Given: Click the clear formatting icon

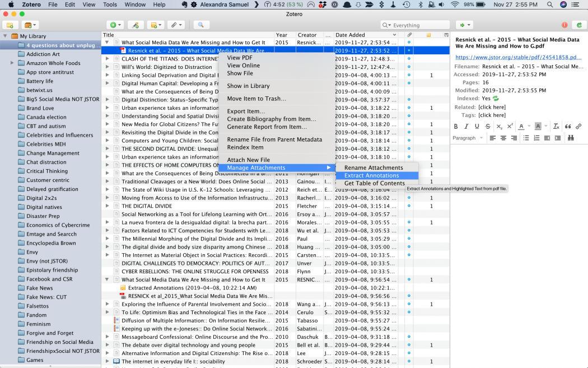Looking at the screenshot, I should point(556,127).
